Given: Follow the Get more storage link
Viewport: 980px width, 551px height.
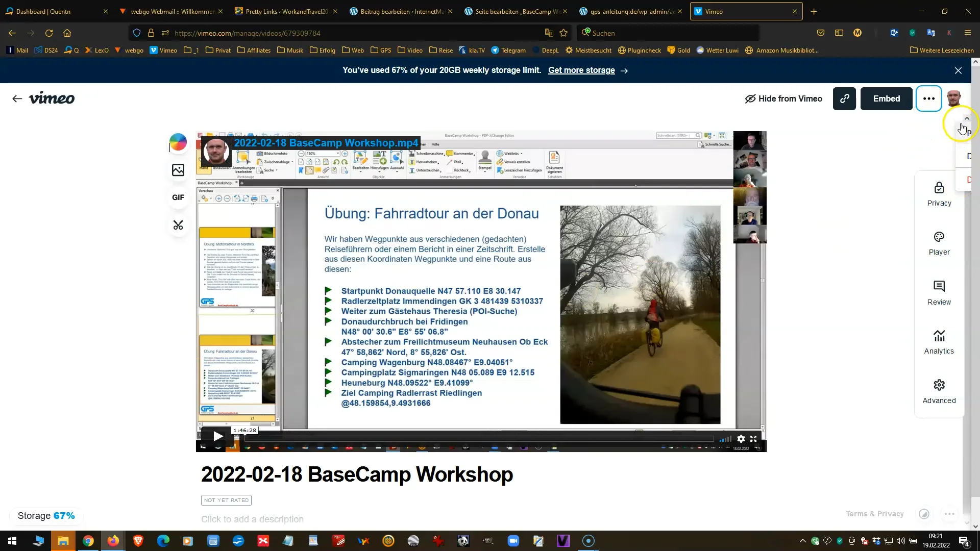Looking at the screenshot, I should pyautogui.click(x=581, y=70).
